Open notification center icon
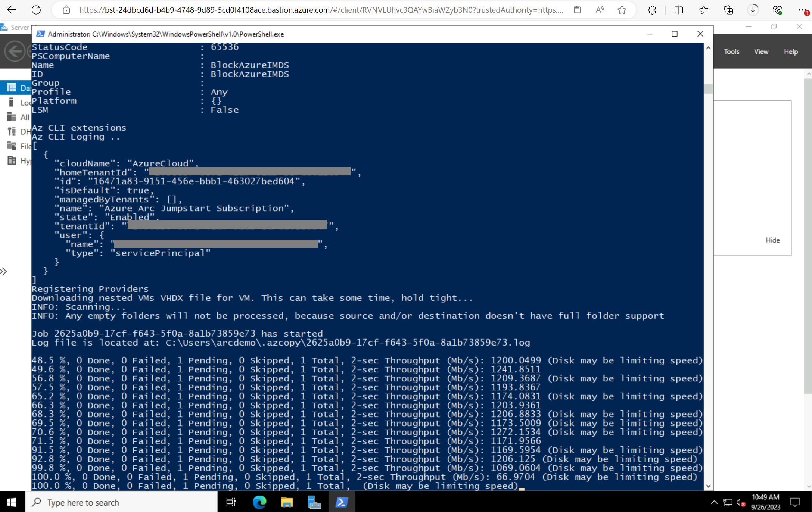 click(x=795, y=502)
